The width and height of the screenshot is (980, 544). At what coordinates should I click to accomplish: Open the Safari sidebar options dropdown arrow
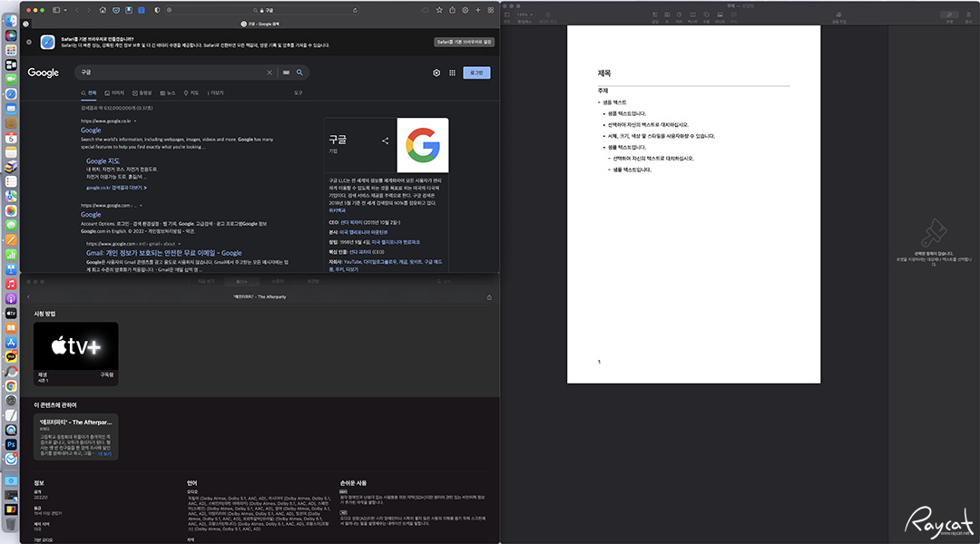[65, 10]
